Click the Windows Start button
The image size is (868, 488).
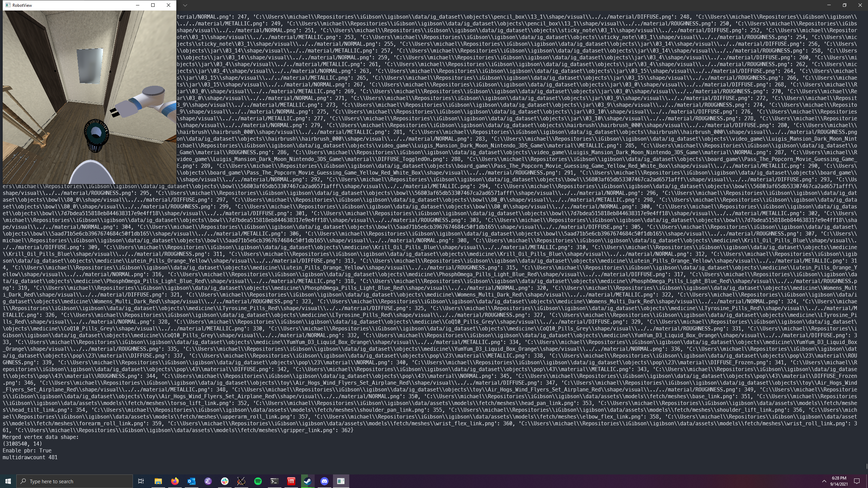point(7,481)
